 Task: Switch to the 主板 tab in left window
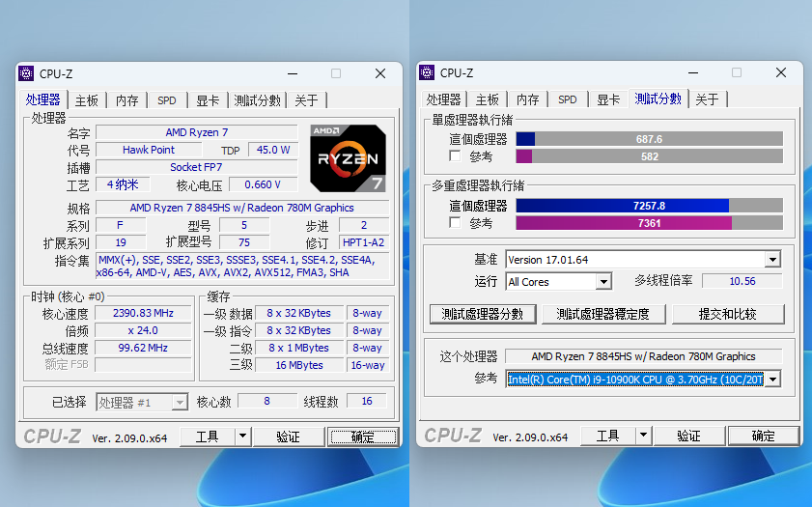click(87, 100)
